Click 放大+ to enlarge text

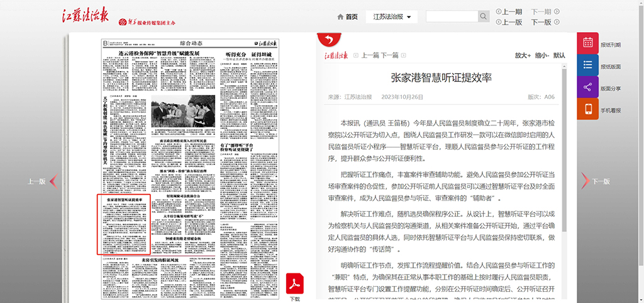(x=523, y=55)
